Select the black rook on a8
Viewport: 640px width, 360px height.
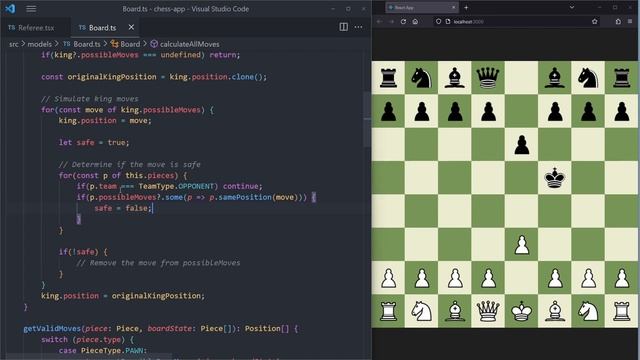(x=388, y=78)
